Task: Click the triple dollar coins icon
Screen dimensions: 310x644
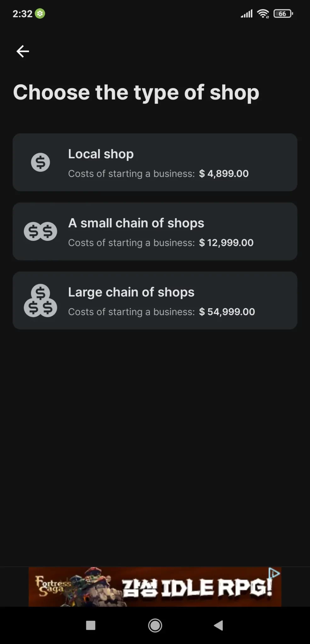Action: [40, 301]
